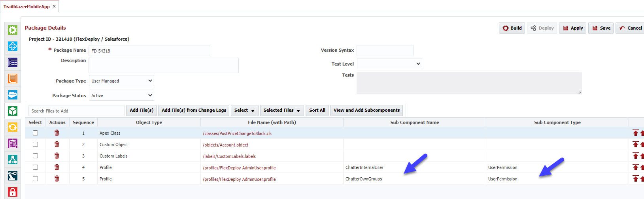Delete the Custom Object row with trash icon
This screenshot has width=644, height=199.
point(57,145)
